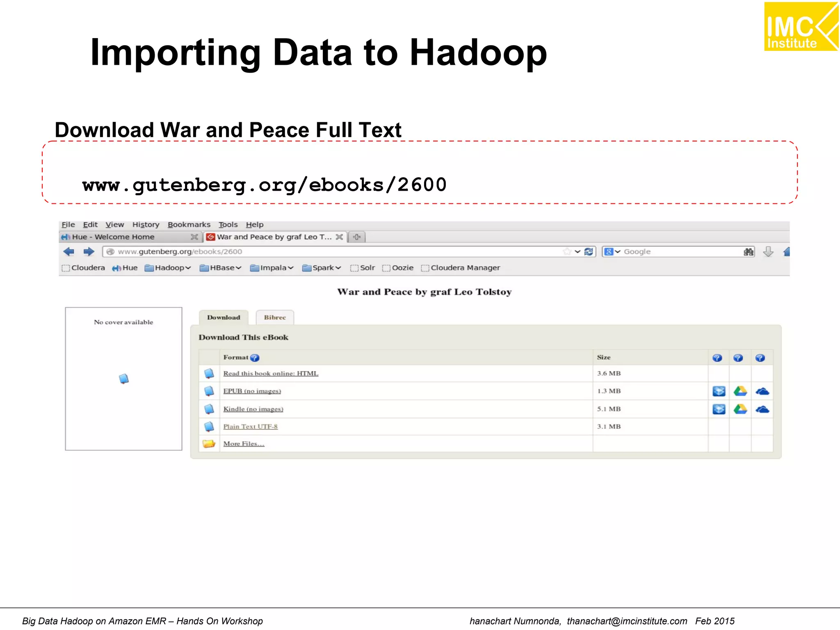Open the Oozie bookmark
Image resolution: width=840 pixels, height=630 pixels.
click(398, 268)
